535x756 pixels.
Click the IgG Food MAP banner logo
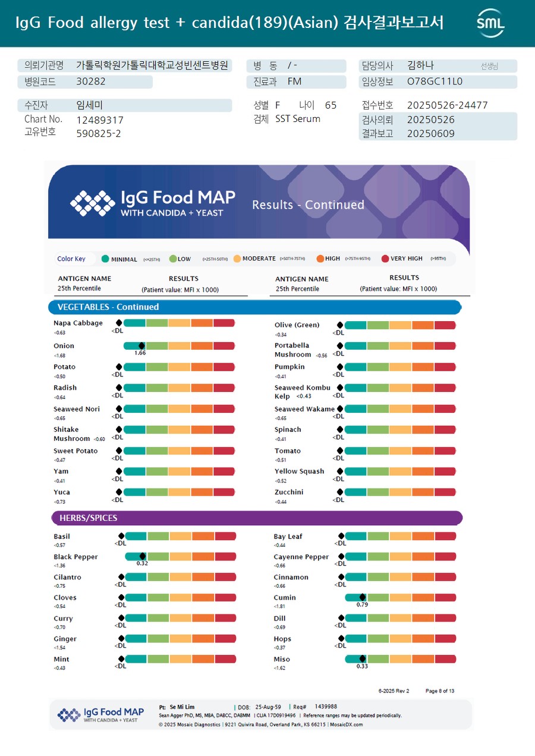153,203
